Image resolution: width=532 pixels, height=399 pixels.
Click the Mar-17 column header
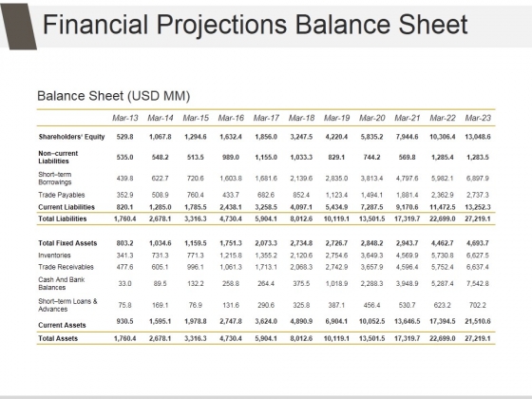pyautogui.click(x=266, y=118)
